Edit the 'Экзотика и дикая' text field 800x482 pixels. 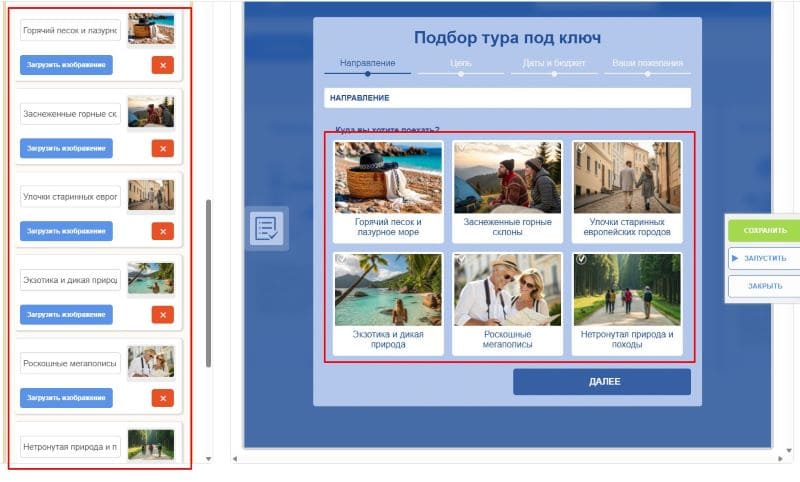(70, 280)
